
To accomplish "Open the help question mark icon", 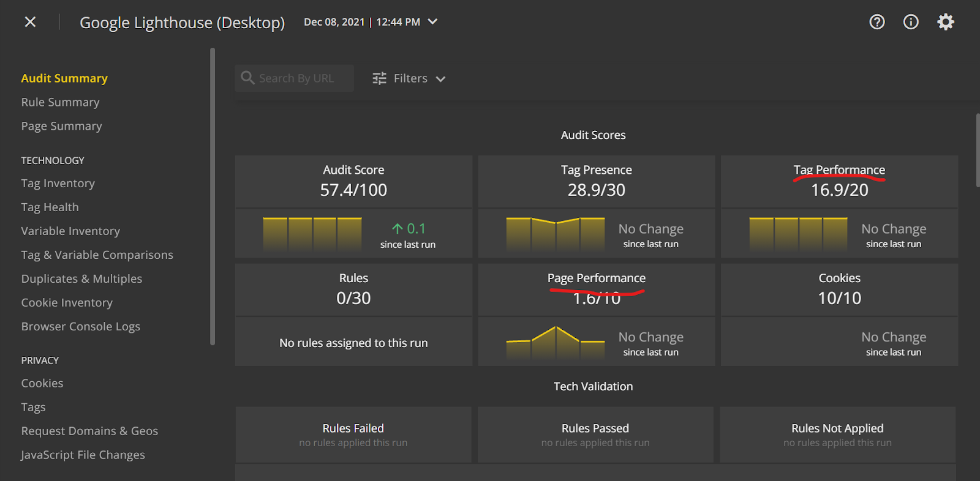I will (877, 22).
